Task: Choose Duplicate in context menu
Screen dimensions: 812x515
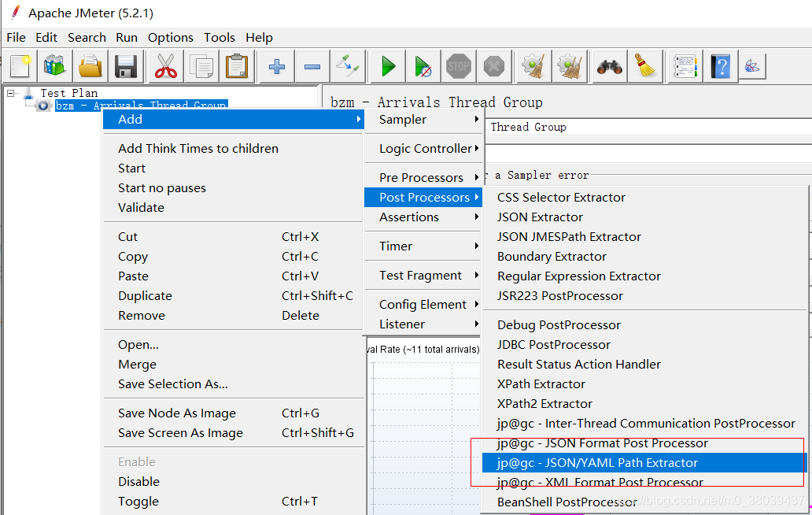Action: [233, 296]
